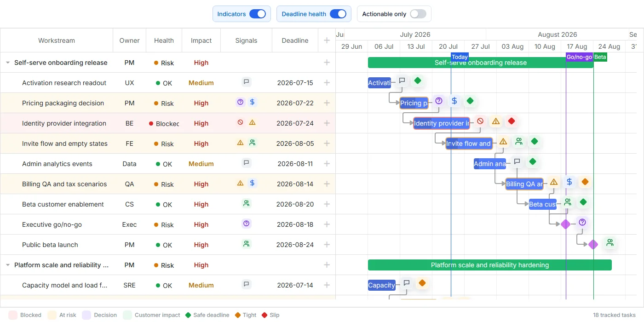Screen dimensions: 644x322
Task: Turn off the Indicators toggle
Action: point(258,14)
